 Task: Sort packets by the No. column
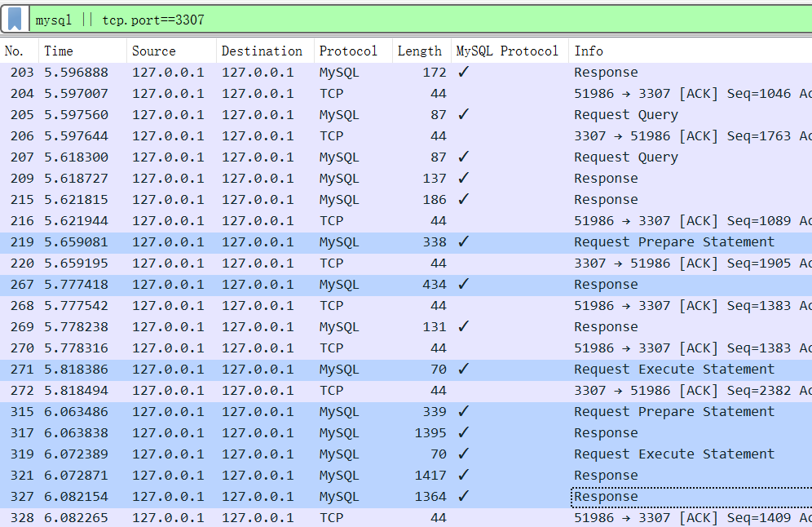coord(15,51)
